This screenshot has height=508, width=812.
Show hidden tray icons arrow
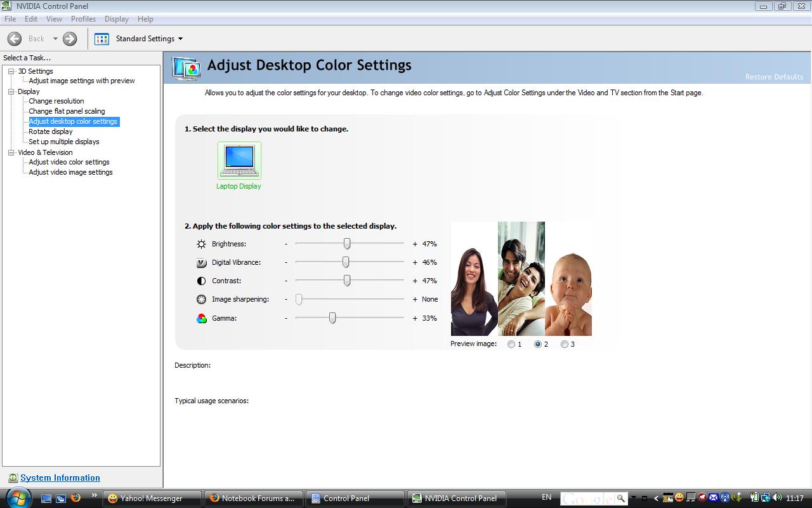[x=657, y=498]
